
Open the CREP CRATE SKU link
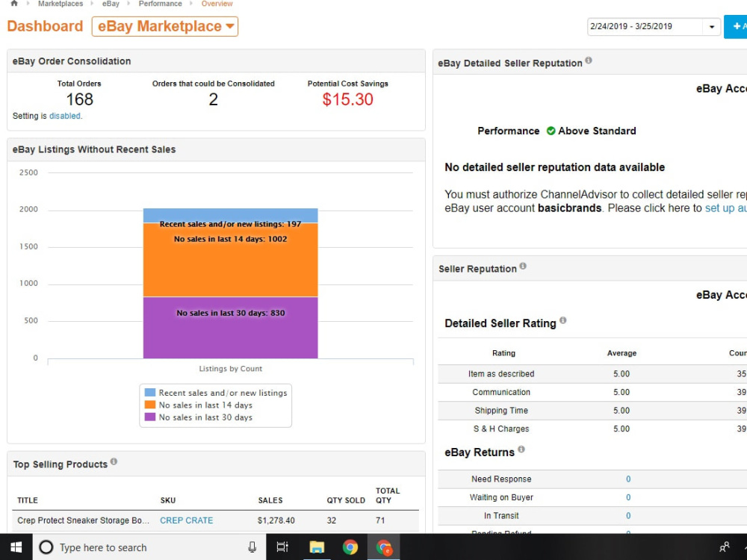pos(186,520)
